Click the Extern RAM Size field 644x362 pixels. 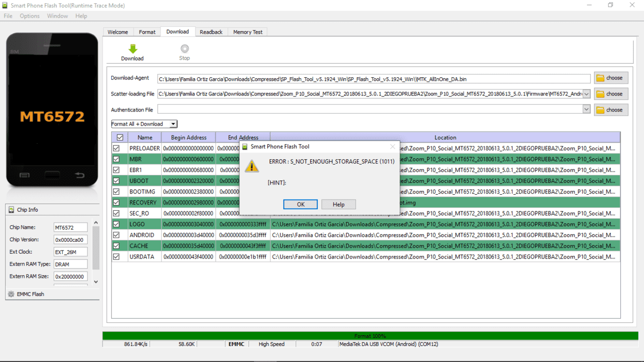[x=70, y=277]
